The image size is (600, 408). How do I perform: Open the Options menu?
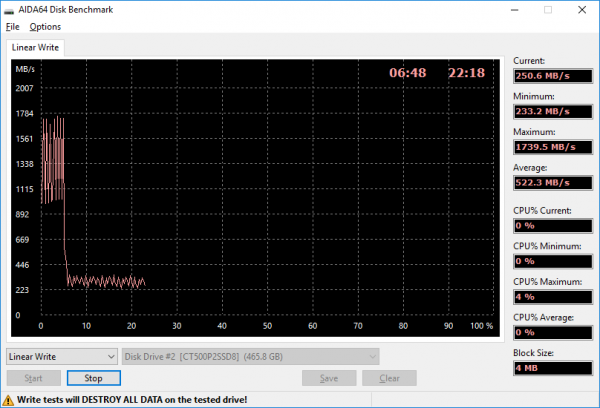coord(45,27)
